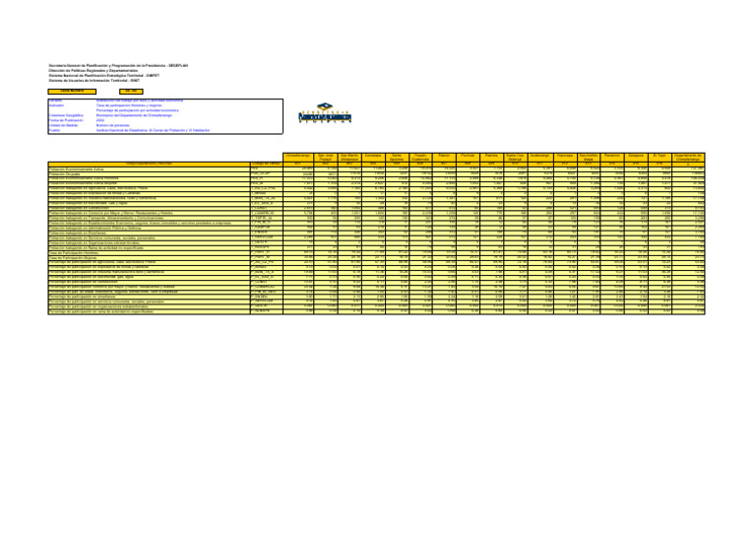Image resolution: width=756 pixels, height=535 pixels.
Task: Select the 'San Martín Jilotepeque' column header
Action: tap(349, 158)
